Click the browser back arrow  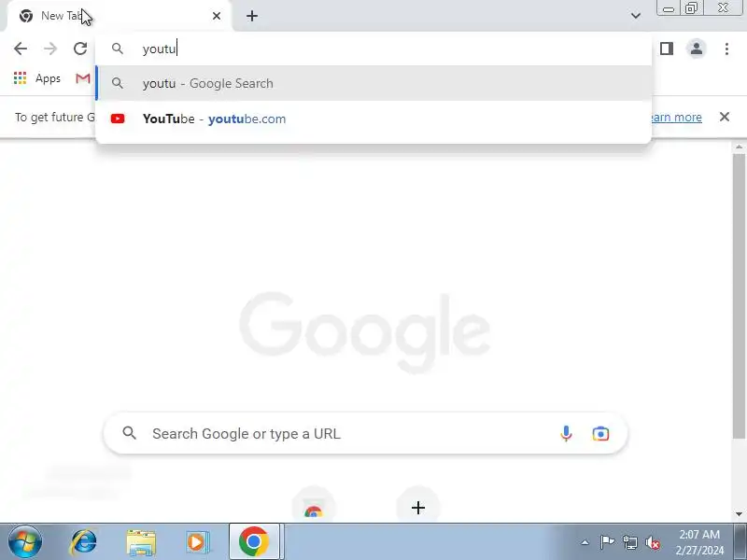(x=21, y=49)
